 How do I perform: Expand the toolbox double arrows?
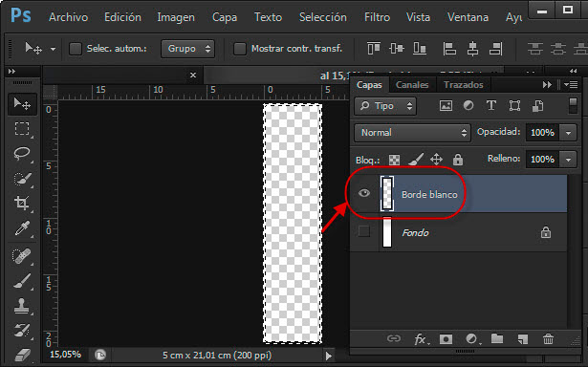point(11,72)
